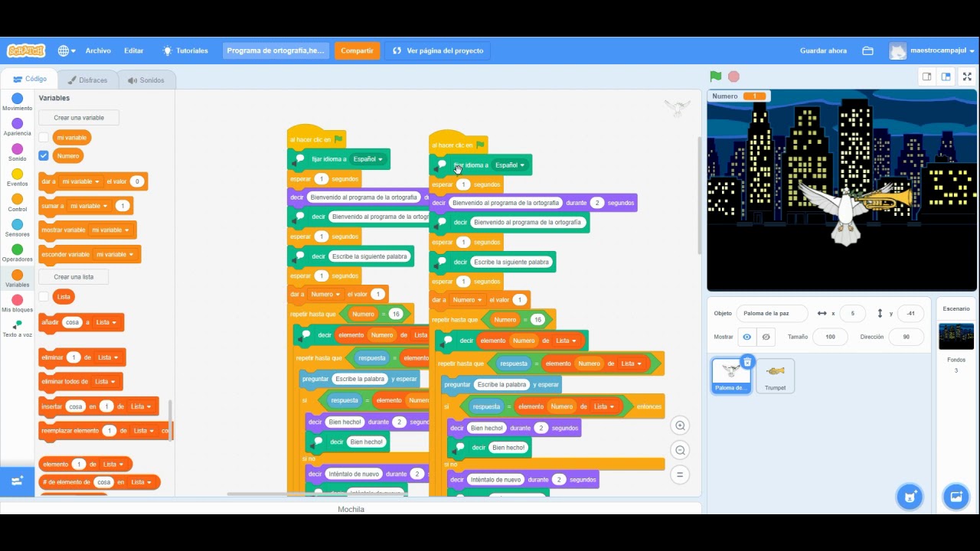Open the Editar menu
980x551 pixels.
(134, 51)
